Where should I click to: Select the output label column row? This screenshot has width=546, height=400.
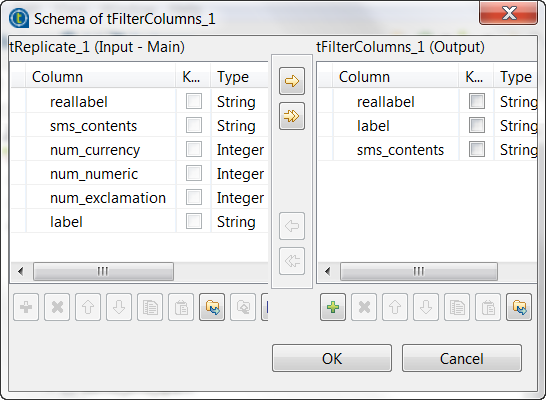[428, 126]
